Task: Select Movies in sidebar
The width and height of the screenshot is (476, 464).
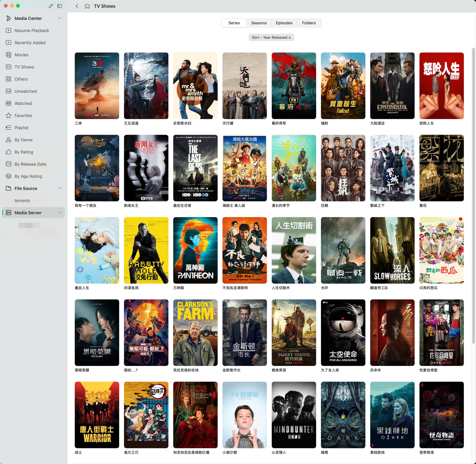Action: click(x=21, y=55)
